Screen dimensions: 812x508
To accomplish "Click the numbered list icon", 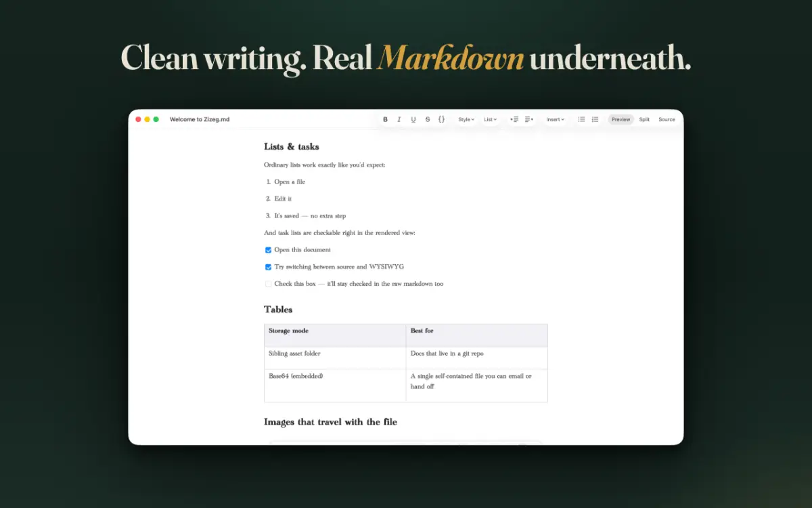I will coord(595,119).
